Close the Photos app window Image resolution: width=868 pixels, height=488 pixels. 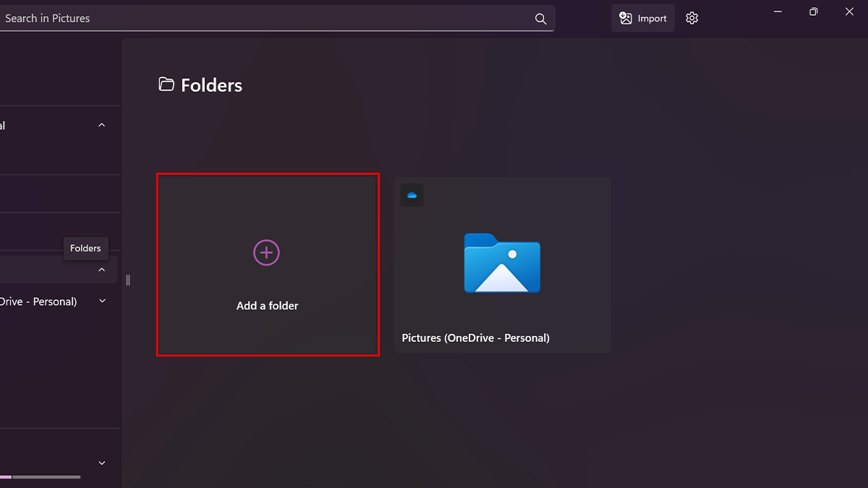pos(850,12)
